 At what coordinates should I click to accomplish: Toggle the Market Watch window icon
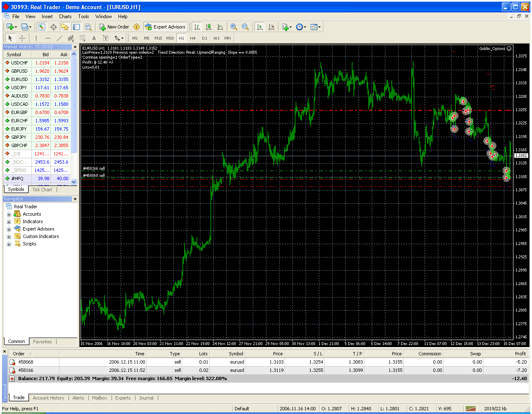(42, 27)
